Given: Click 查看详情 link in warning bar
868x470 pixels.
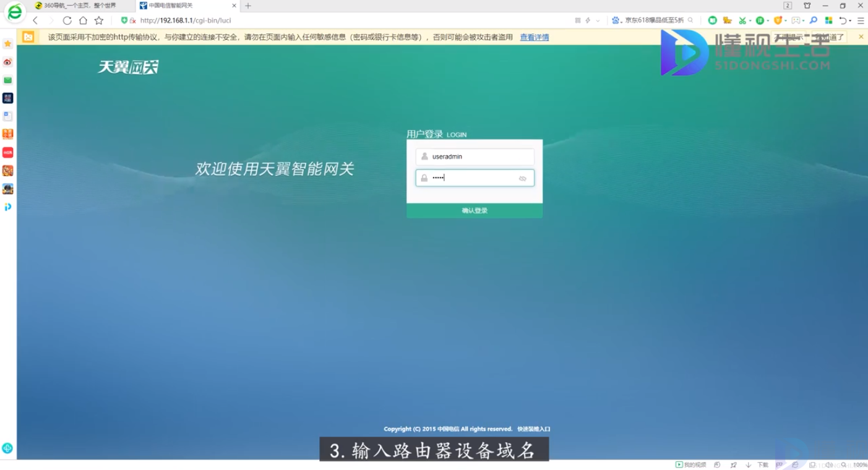Looking at the screenshot, I should [x=535, y=37].
